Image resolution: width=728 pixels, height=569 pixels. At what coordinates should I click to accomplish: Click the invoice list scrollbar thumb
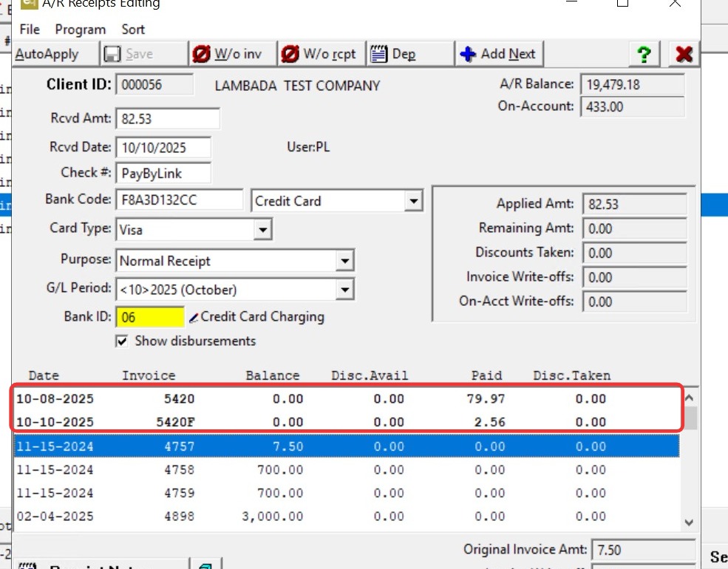692,418
